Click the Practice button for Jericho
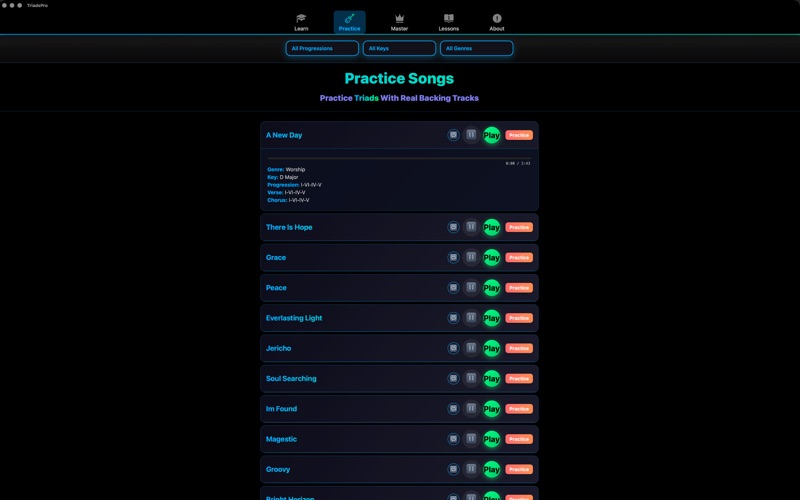The width and height of the screenshot is (800, 500). [x=519, y=348]
